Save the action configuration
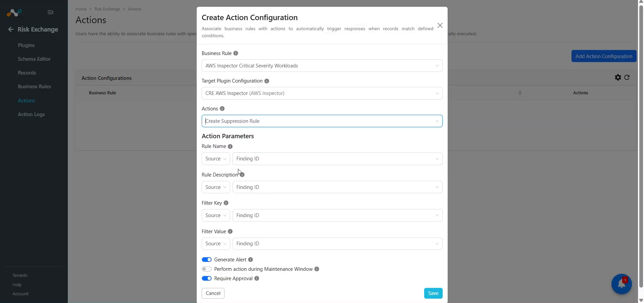This screenshot has width=644, height=303. (433, 293)
